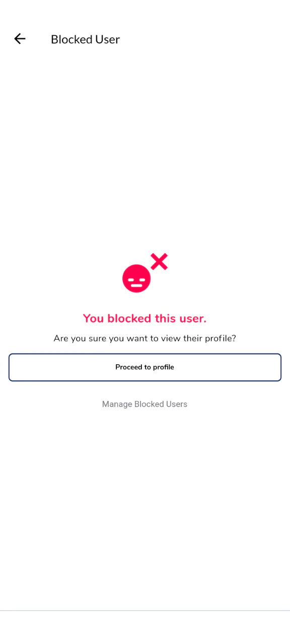Return to previous screen via left arrow
The width and height of the screenshot is (290, 644).
[x=20, y=39]
